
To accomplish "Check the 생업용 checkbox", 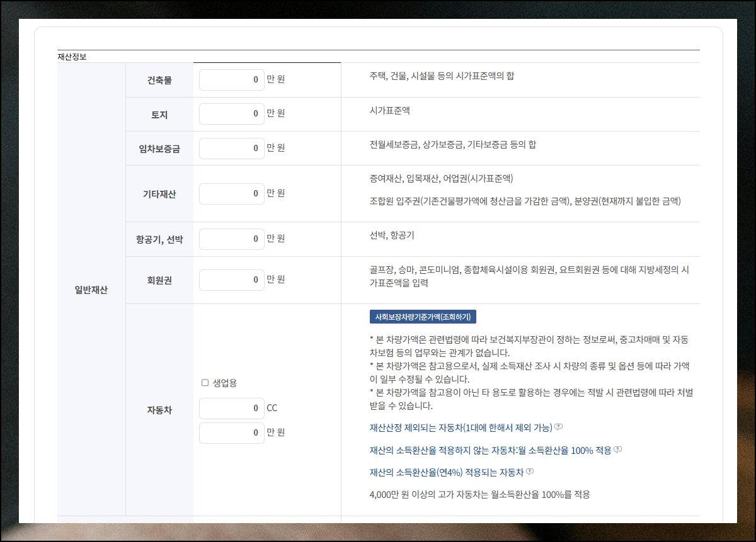I will [x=205, y=383].
